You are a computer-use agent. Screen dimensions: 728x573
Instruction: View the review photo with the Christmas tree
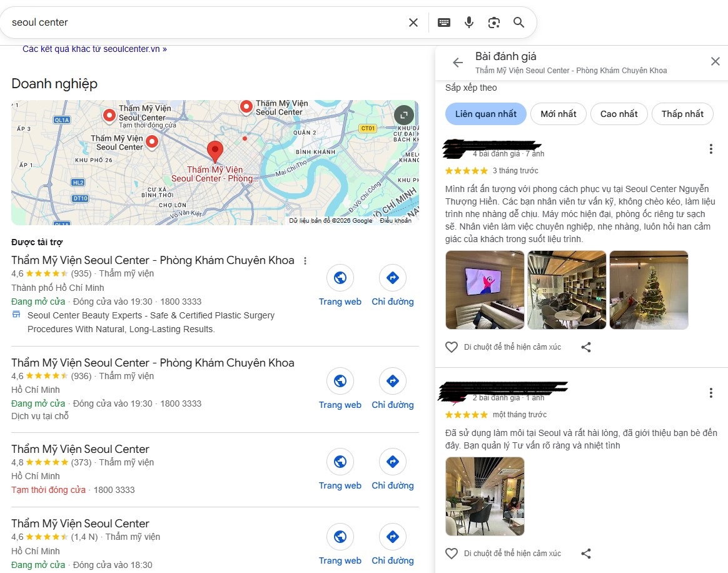pyautogui.click(x=649, y=290)
